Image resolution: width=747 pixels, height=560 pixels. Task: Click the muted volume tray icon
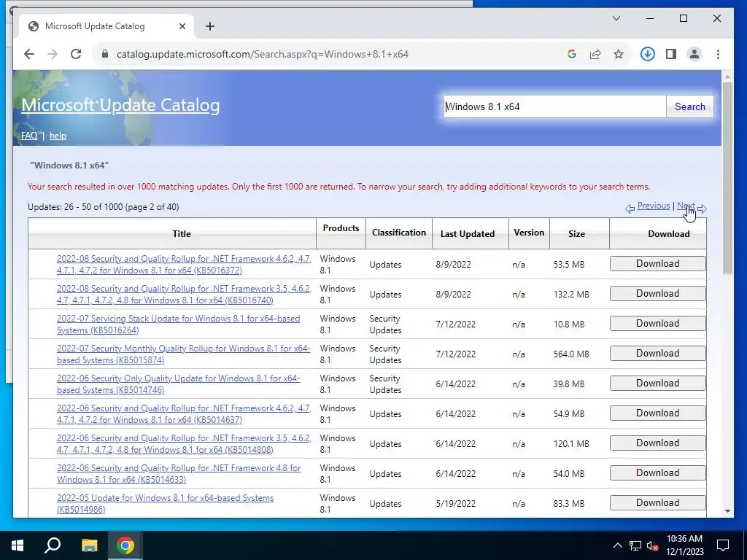[653, 545]
